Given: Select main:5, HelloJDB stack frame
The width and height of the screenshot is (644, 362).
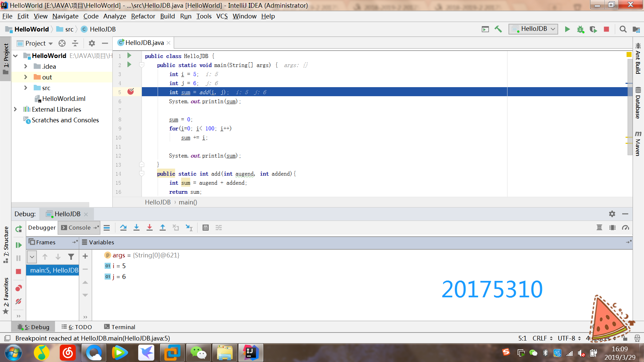Looking at the screenshot, I should (x=53, y=270).
